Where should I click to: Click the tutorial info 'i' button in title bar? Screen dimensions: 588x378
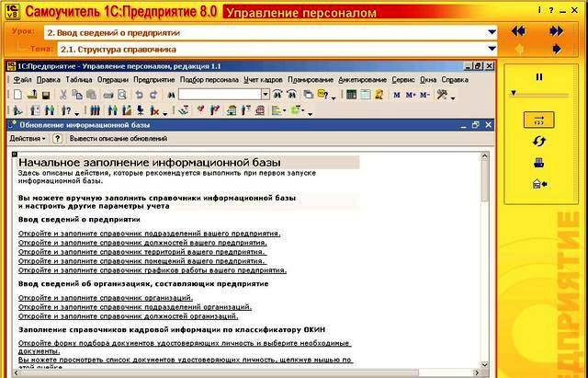539,10
